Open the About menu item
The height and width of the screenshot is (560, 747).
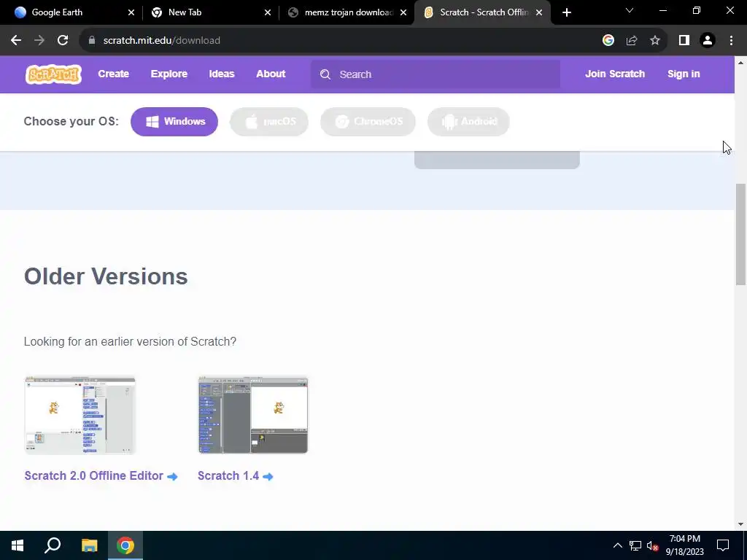271,74
